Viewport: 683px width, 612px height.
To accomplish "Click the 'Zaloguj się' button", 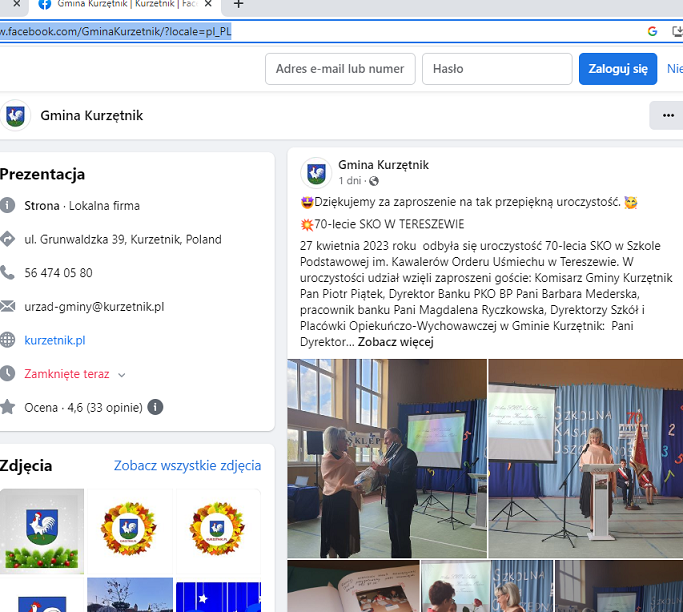I will [x=618, y=69].
